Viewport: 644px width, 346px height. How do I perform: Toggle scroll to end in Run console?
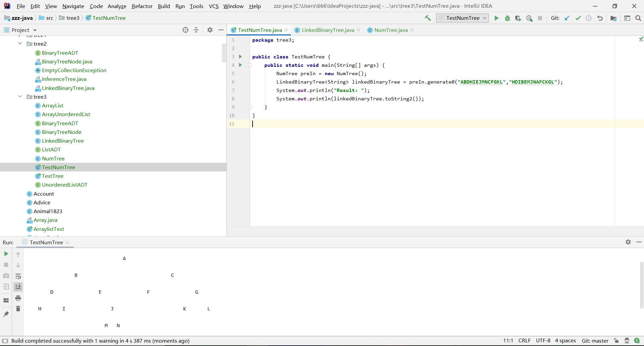click(18, 287)
